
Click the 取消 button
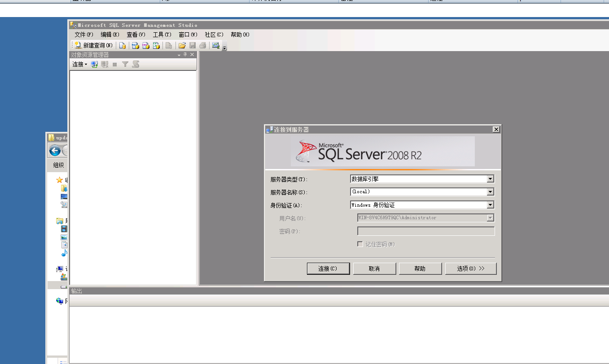(x=374, y=269)
